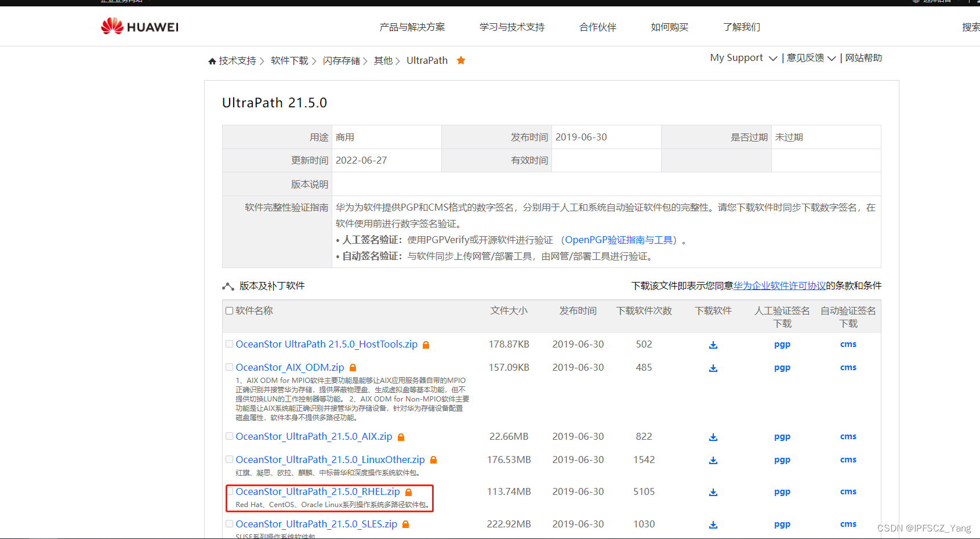Download cms signature for RHEL.zip

click(848, 491)
